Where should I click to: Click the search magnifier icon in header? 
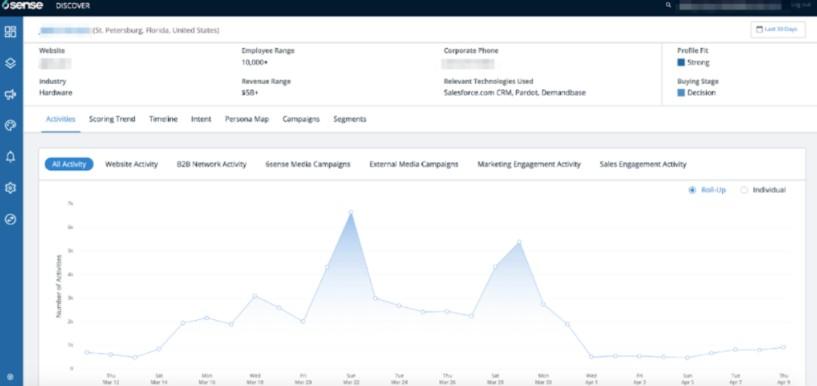coord(669,5)
